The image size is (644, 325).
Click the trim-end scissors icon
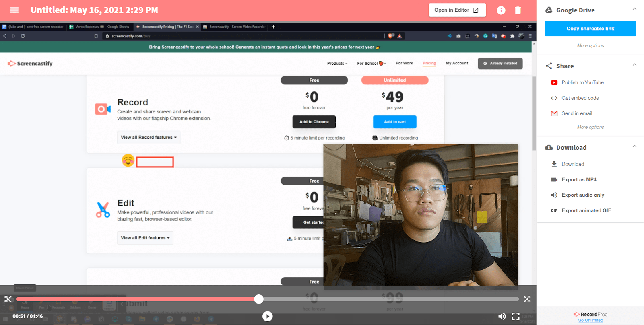tap(527, 299)
